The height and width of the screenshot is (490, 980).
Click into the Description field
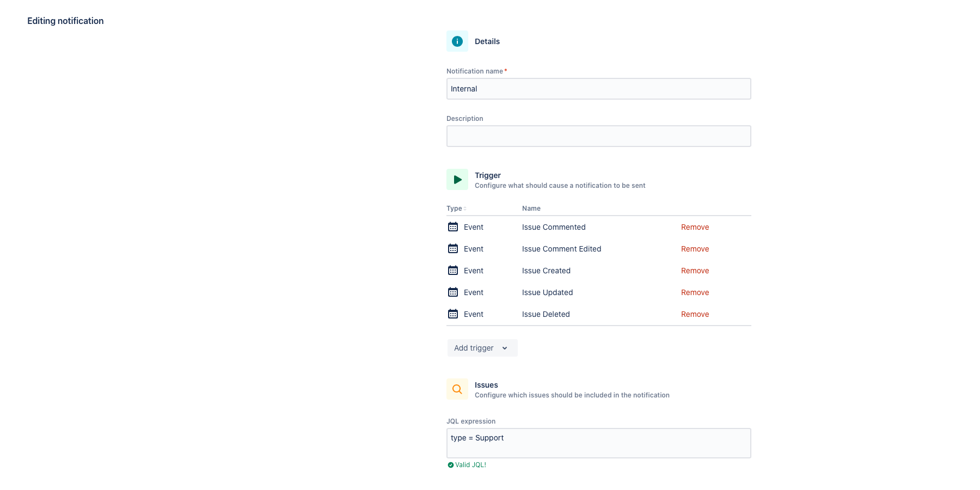pos(598,136)
